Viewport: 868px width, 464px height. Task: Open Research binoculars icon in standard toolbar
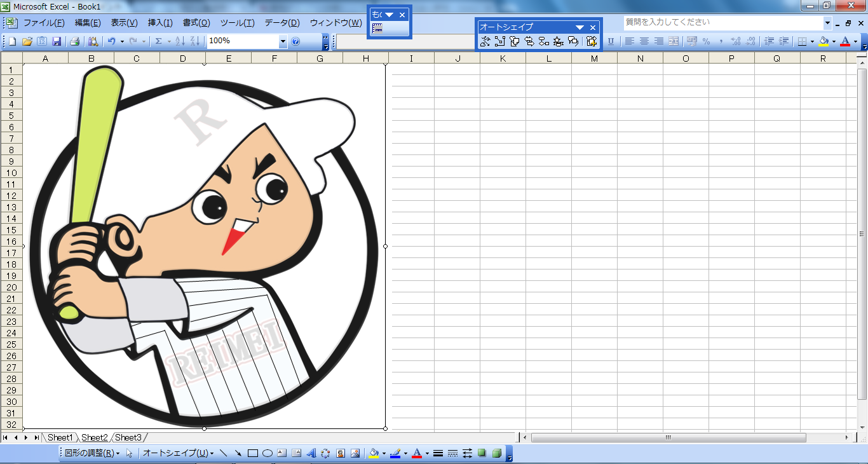[93, 41]
